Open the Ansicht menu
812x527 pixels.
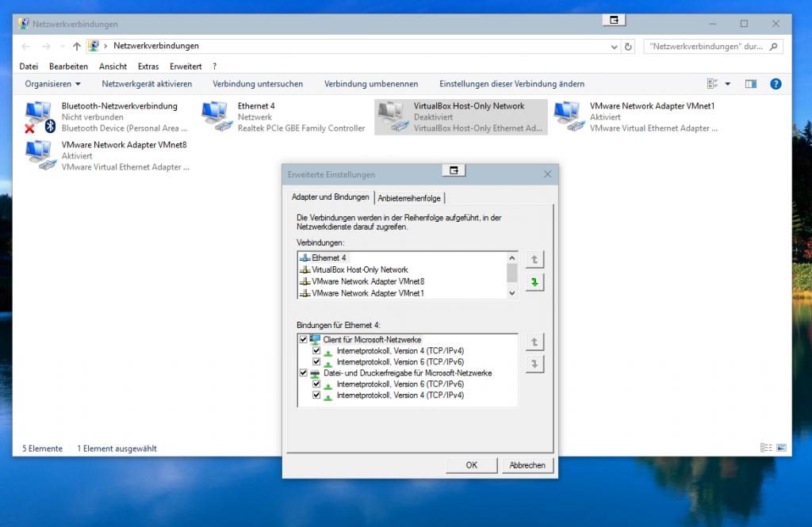113,67
